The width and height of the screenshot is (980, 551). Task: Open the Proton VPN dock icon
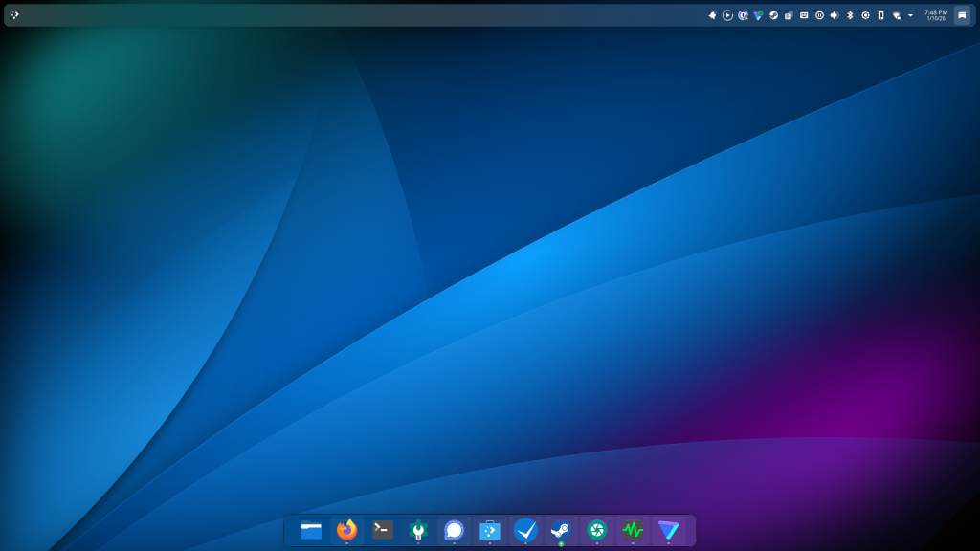[x=668, y=530]
